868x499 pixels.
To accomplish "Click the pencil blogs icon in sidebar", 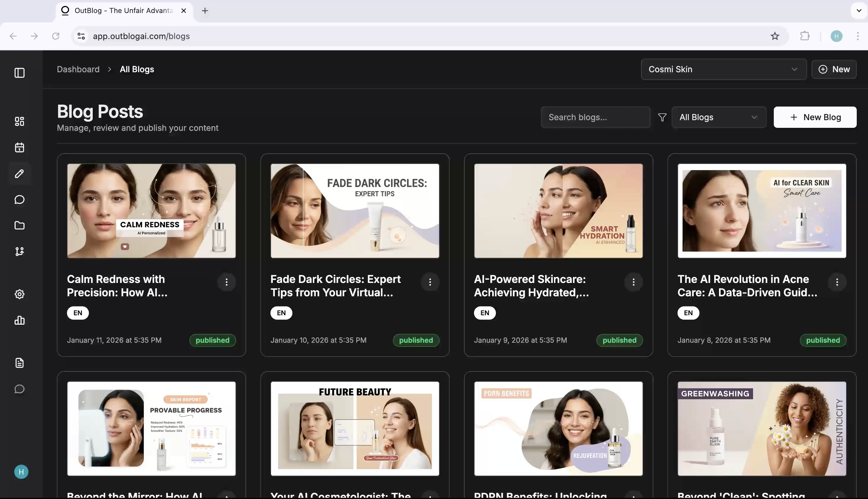I will [20, 173].
